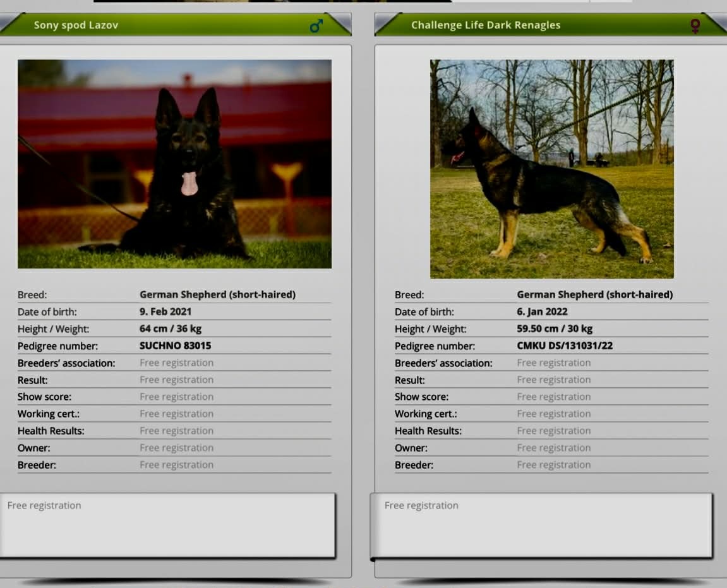Click Free registration for Sony's Health Results

[176, 431]
